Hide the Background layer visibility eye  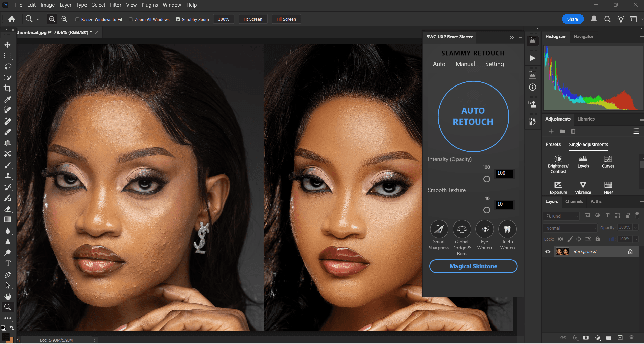(x=548, y=252)
